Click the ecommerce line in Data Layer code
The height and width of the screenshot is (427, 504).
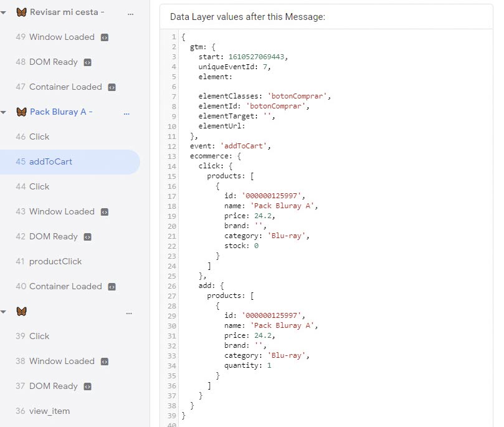tap(216, 156)
